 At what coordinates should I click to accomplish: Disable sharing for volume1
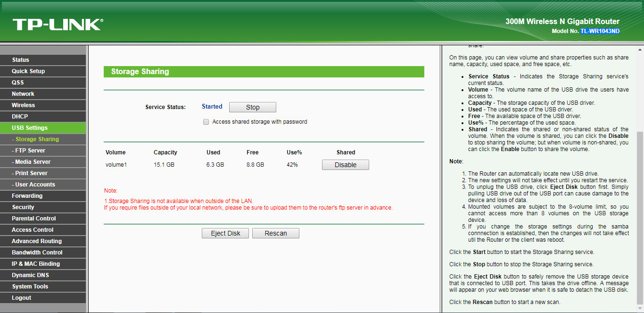[345, 165]
